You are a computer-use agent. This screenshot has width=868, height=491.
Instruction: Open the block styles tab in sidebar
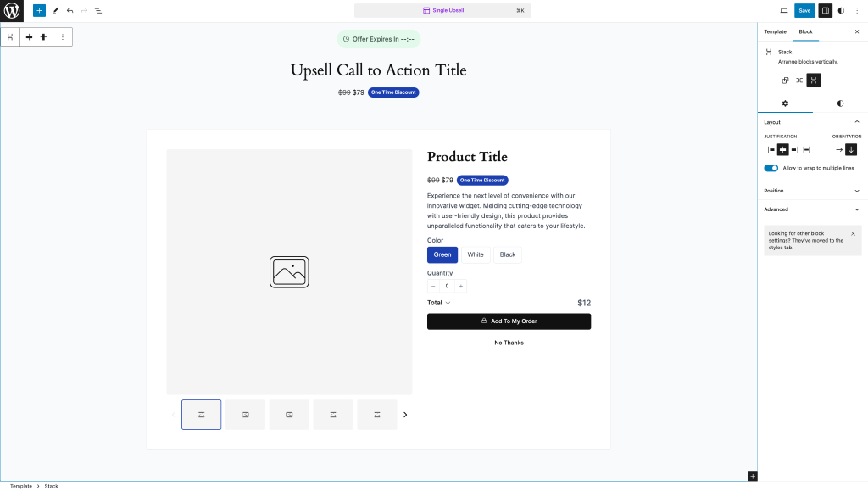point(840,103)
